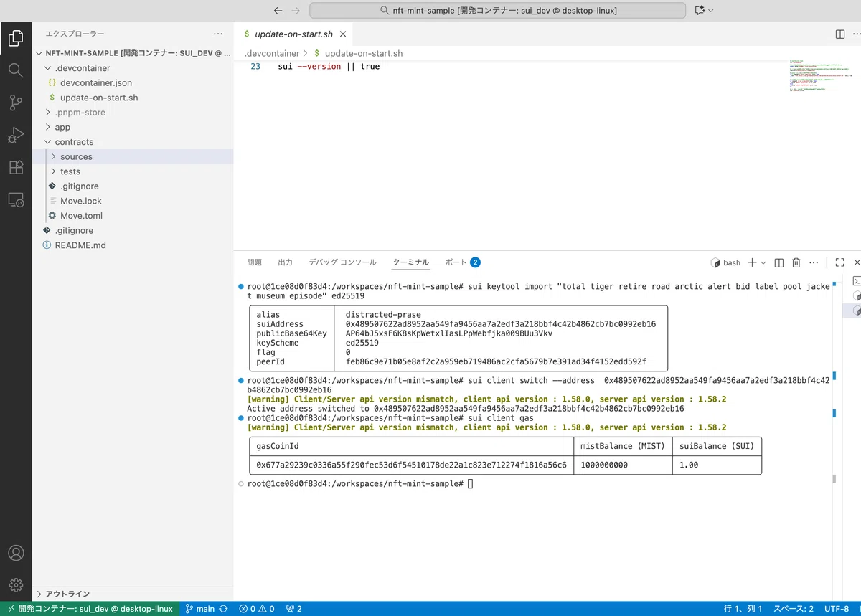Expand the app folder
The image size is (861, 616).
pyautogui.click(x=133, y=127)
